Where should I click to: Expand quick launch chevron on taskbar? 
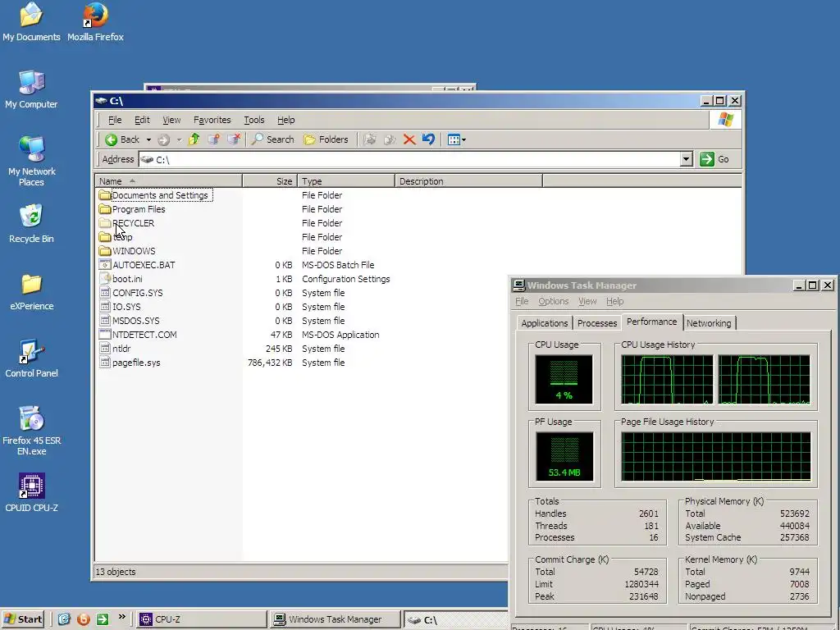(x=121, y=617)
